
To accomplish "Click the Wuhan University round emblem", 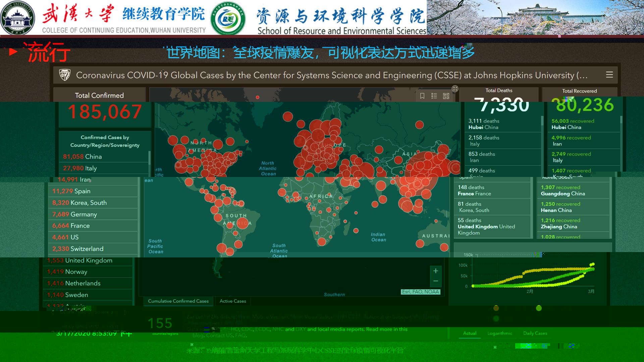I will point(17,17).
